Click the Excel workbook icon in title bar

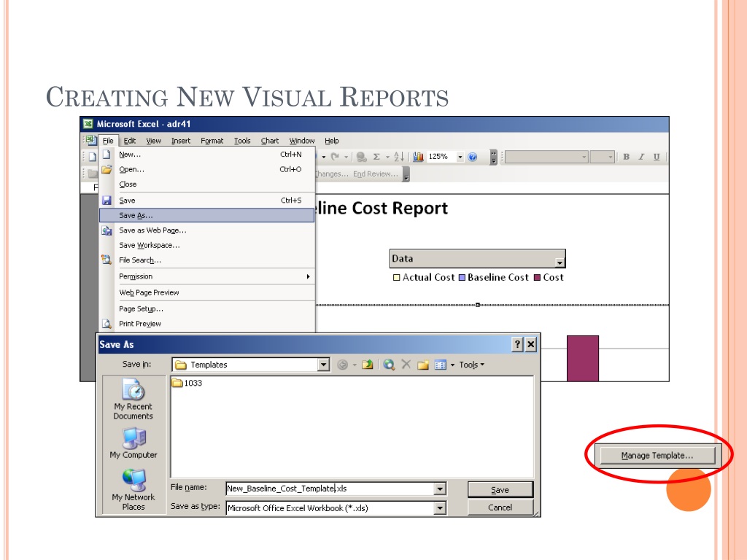[x=88, y=124]
